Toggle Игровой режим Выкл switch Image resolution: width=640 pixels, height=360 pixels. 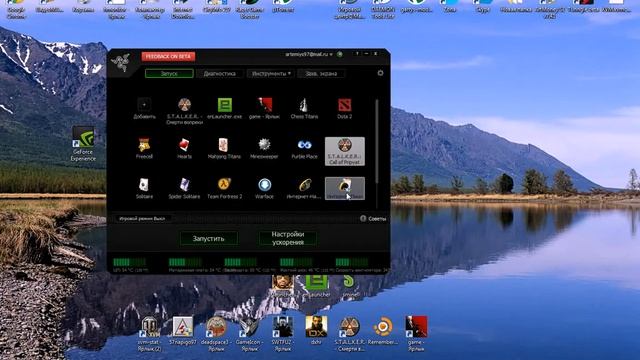click(142, 219)
